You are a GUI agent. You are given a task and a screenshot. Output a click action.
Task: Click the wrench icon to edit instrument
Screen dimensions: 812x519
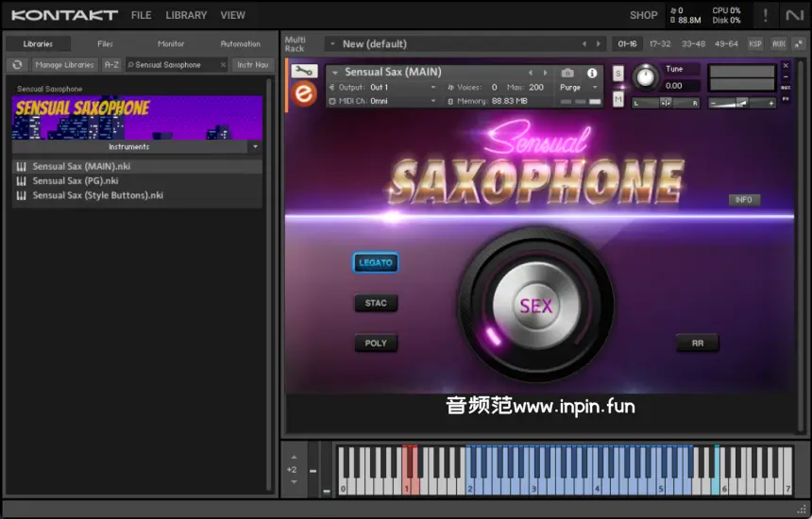point(304,71)
